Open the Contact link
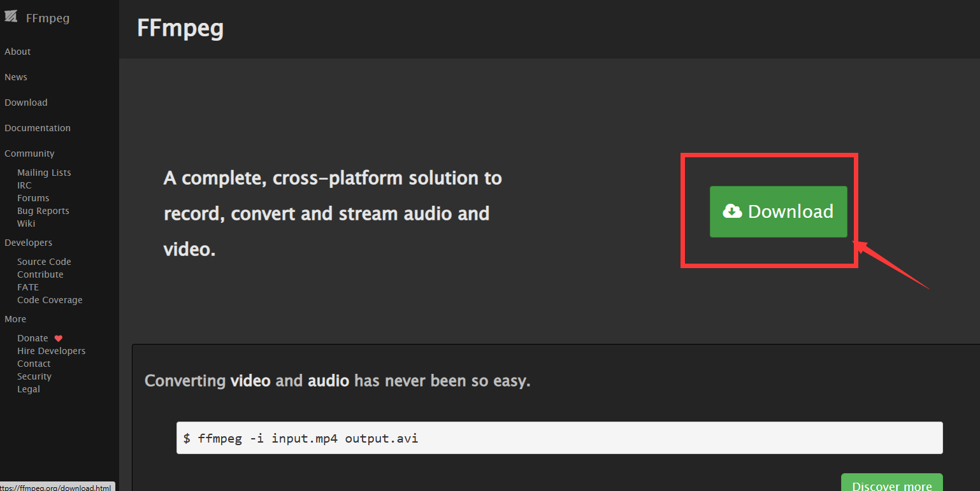 click(x=34, y=364)
